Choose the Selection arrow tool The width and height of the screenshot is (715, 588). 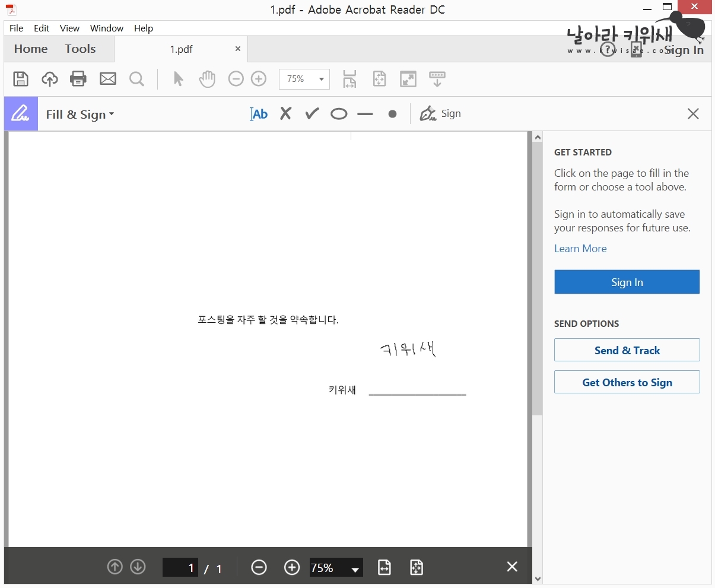pyautogui.click(x=178, y=79)
